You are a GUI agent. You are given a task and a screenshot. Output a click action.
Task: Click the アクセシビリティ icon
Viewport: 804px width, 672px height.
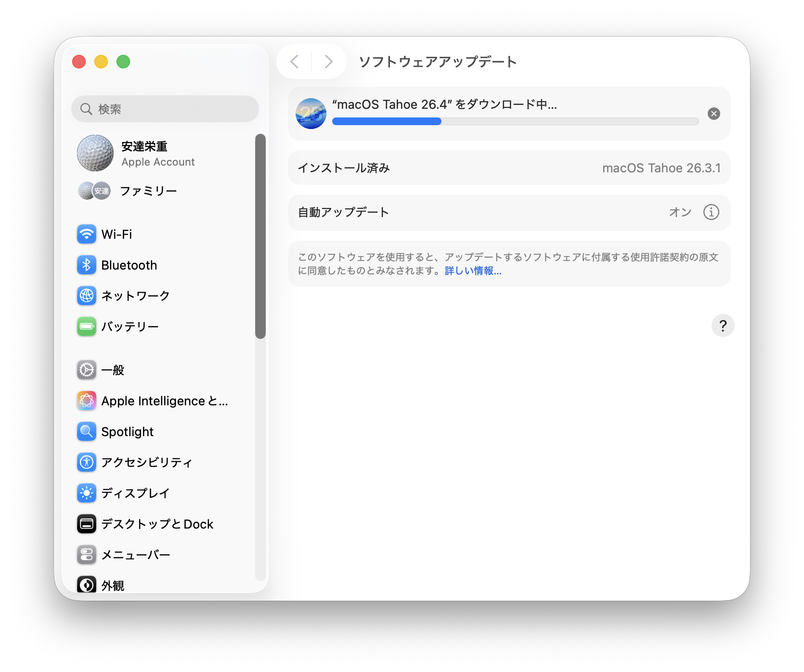(x=87, y=462)
